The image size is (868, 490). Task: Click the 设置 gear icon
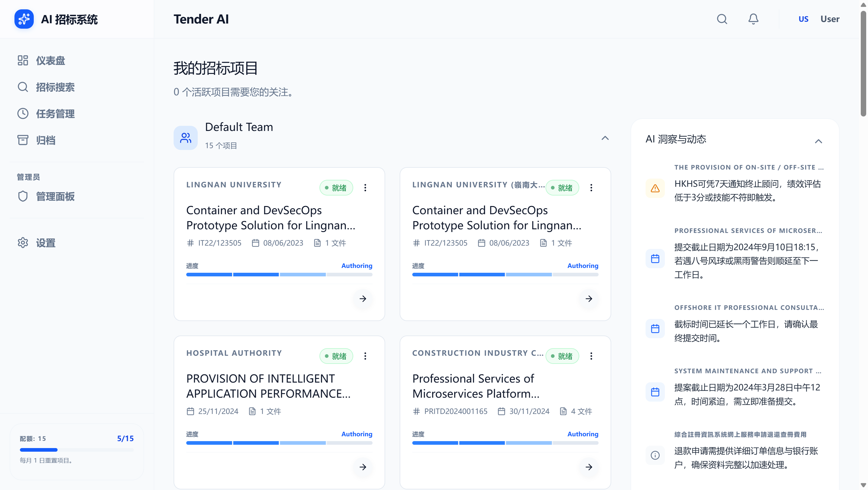pyautogui.click(x=23, y=243)
